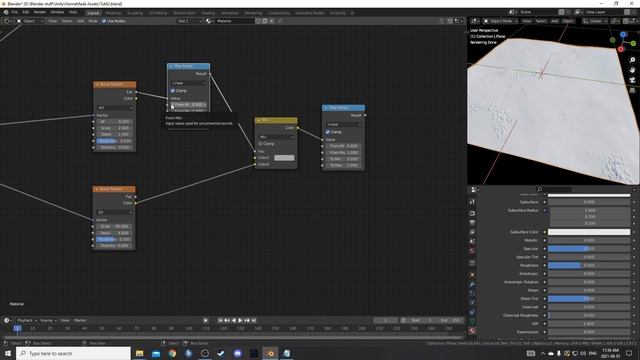640x360 pixels.
Task: Click the properties search field
Action: click(555, 189)
